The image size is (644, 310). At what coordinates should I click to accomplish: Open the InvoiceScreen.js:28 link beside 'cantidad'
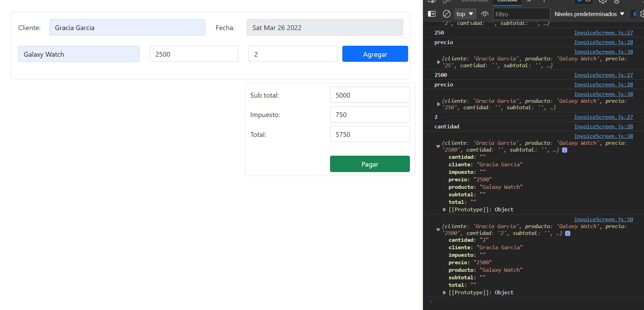click(x=603, y=126)
